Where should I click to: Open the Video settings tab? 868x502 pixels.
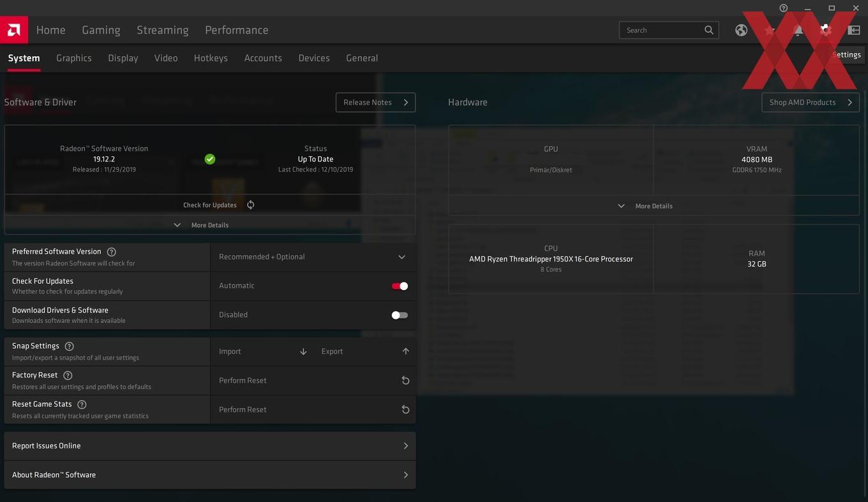point(166,58)
